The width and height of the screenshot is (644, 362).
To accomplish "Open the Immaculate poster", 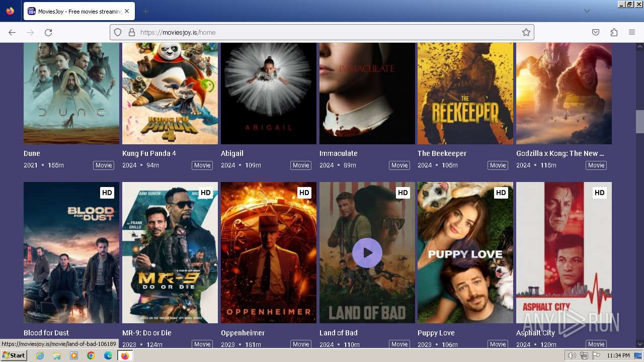I will click(x=367, y=94).
